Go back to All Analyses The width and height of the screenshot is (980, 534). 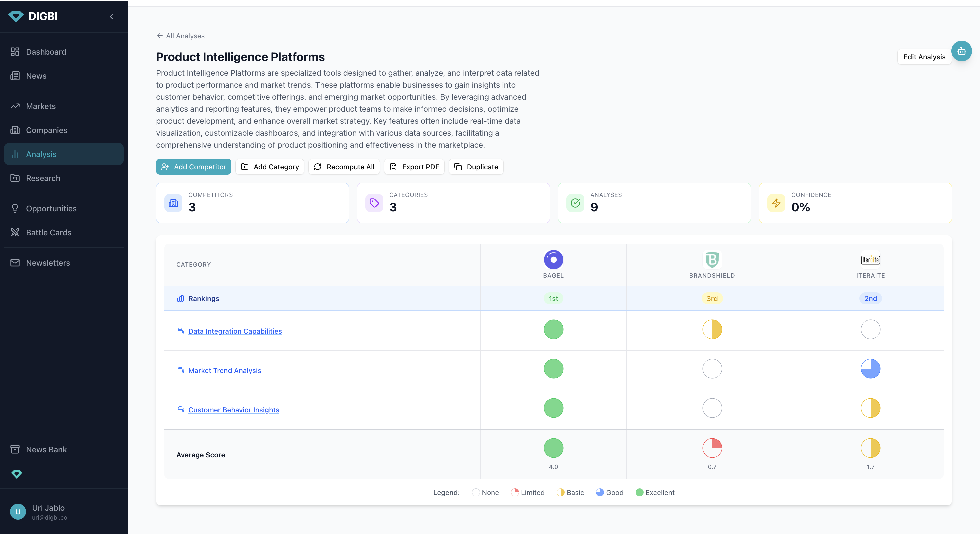click(x=181, y=36)
